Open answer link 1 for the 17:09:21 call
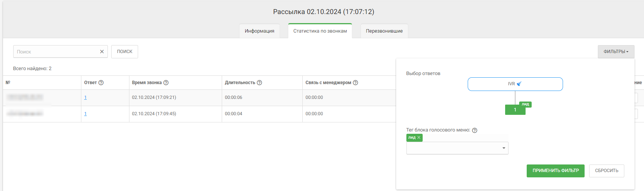 [86, 98]
